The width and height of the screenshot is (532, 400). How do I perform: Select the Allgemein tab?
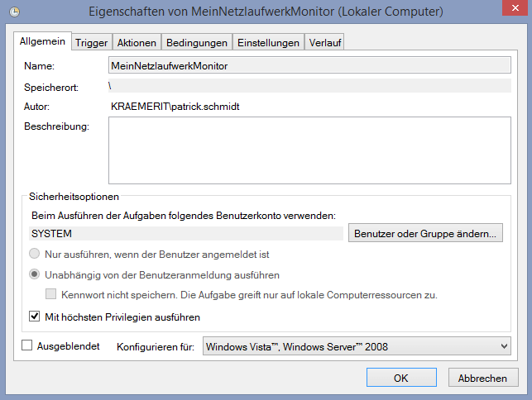click(42, 41)
